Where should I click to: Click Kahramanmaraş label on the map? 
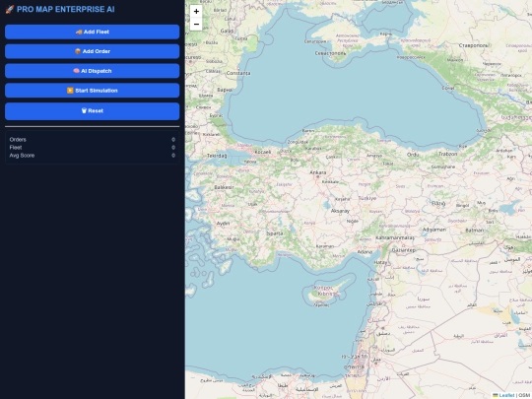(395, 237)
